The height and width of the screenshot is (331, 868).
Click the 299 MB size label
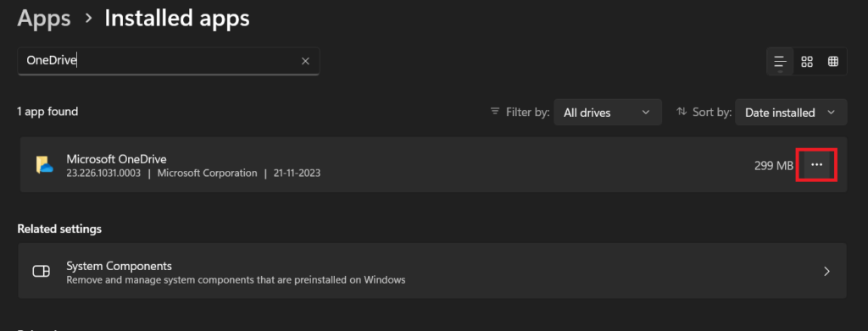[x=774, y=165]
